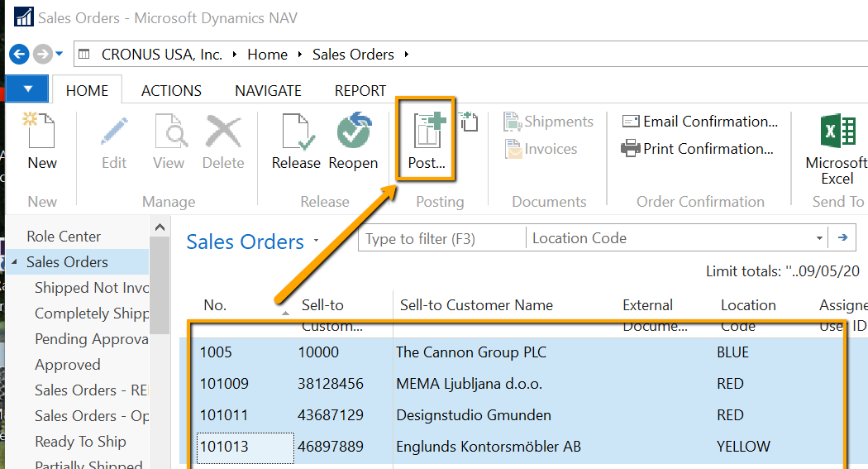Open Role Center in navigation pane
The image size is (868, 469).
64,237
